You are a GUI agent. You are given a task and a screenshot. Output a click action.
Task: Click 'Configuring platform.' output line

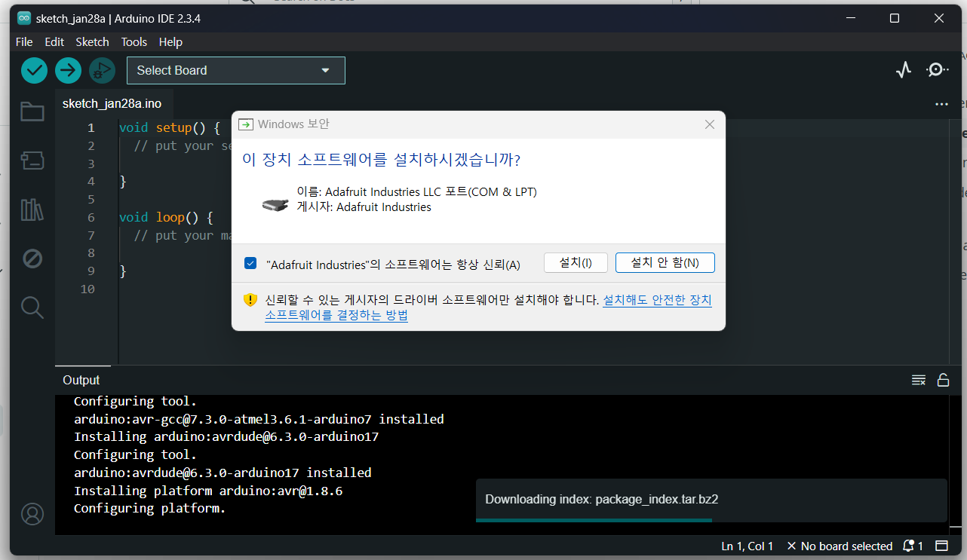(x=150, y=509)
